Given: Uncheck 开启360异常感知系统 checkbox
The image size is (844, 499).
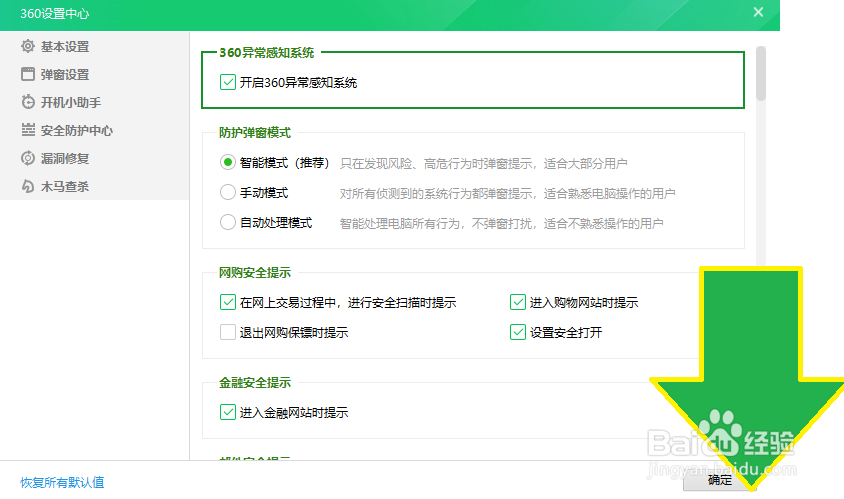Looking at the screenshot, I should (x=228, y=82).
